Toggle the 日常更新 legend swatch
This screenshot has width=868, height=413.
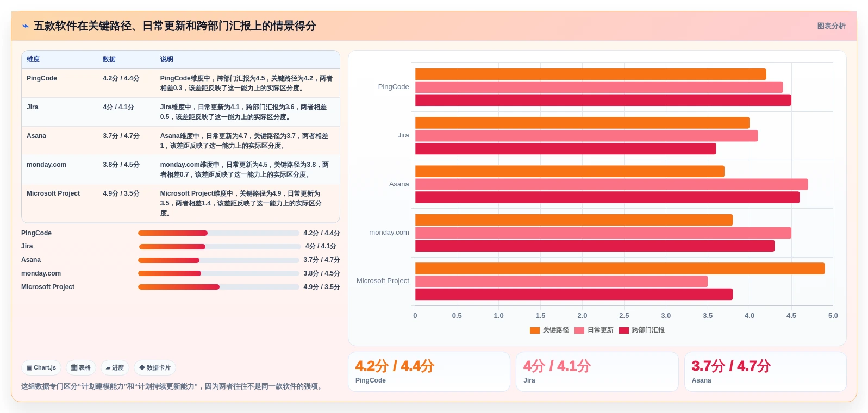[579, 330]
